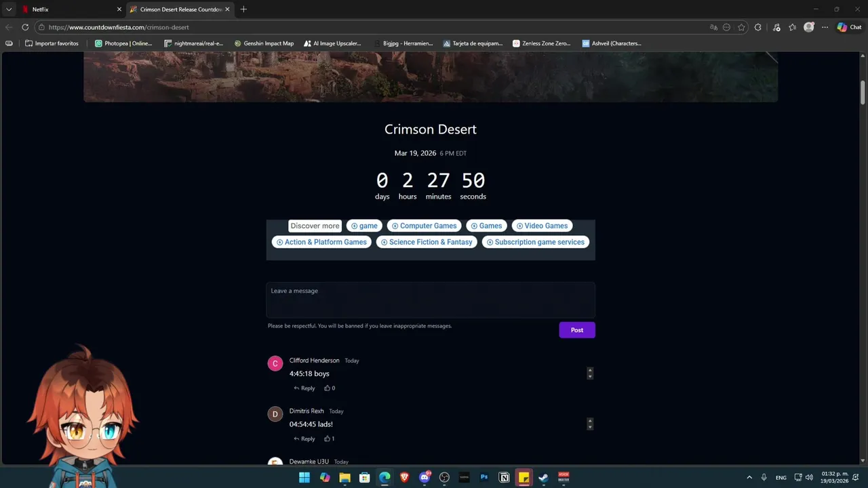Screen dimensions: 868x488
Task: Click the Crimson Desert banner image
Action: (431, 78)
